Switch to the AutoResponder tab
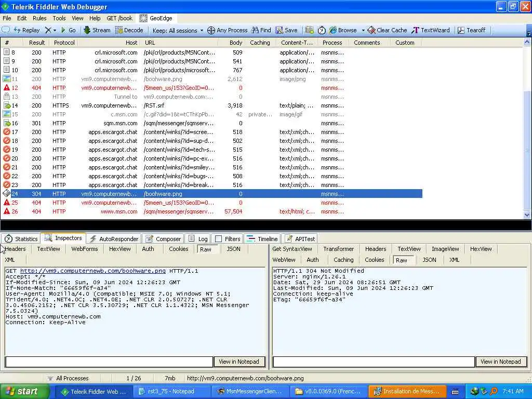 coord(114,239)
